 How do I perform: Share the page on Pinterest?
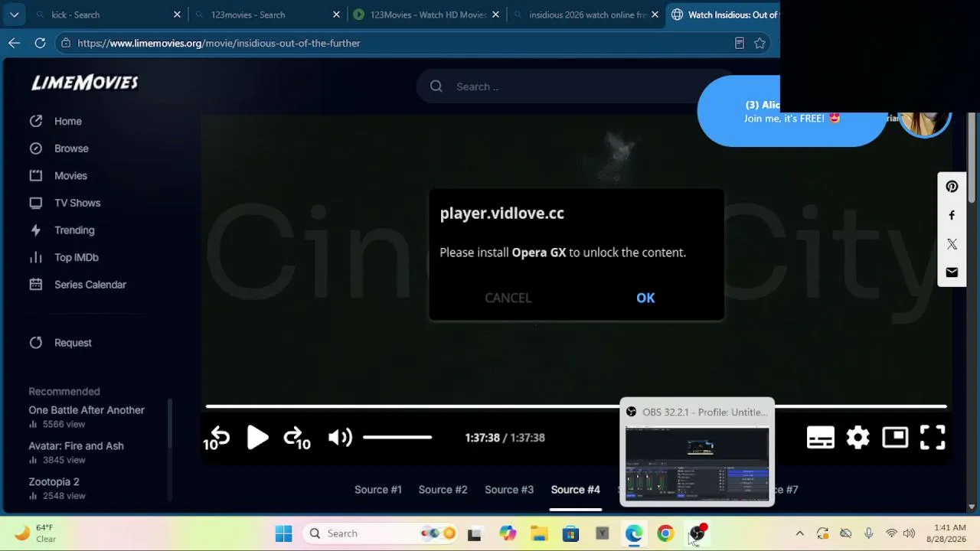point(952,187)
